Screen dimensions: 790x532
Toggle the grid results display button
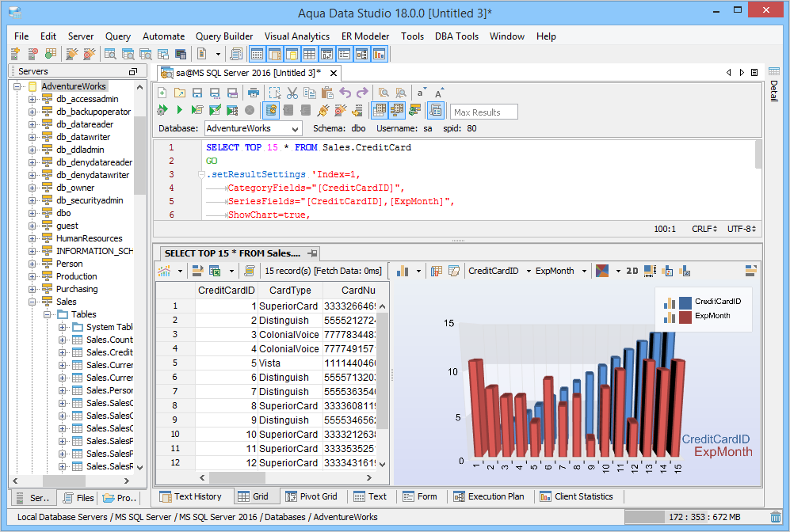pos(380,110)
